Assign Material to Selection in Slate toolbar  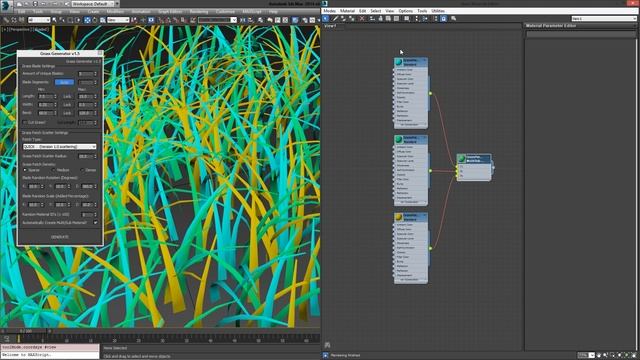point(353,18)
